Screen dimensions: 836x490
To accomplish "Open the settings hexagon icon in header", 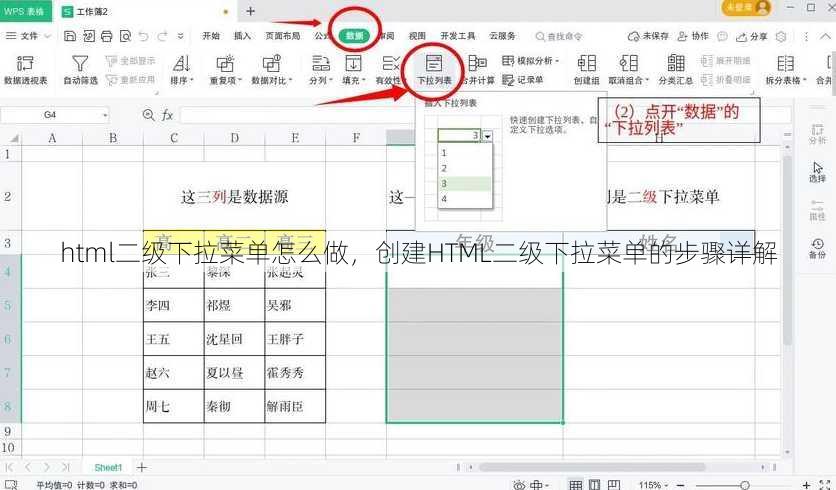I will (x=781, y=36).
